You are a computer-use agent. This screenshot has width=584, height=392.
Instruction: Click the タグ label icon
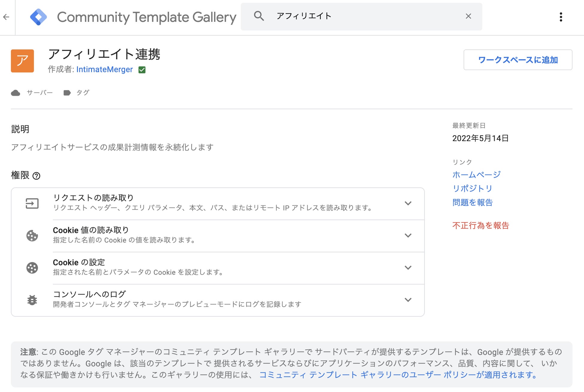[67, 93]
